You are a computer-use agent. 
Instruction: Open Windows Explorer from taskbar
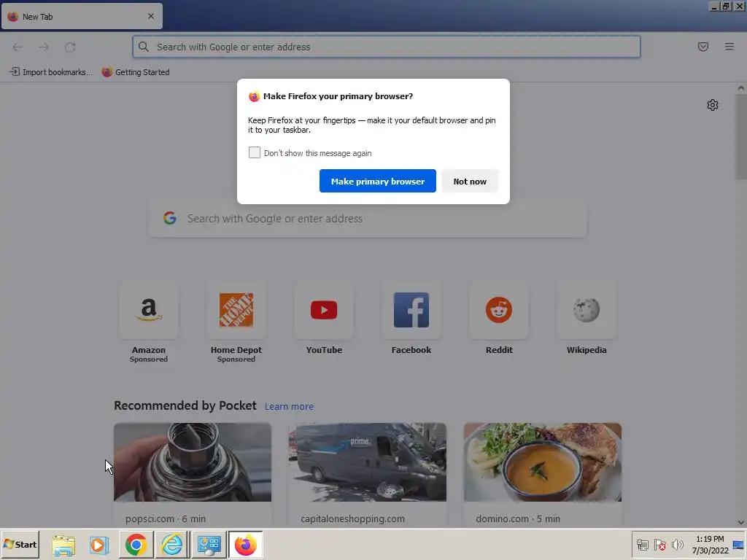[63, 545]
